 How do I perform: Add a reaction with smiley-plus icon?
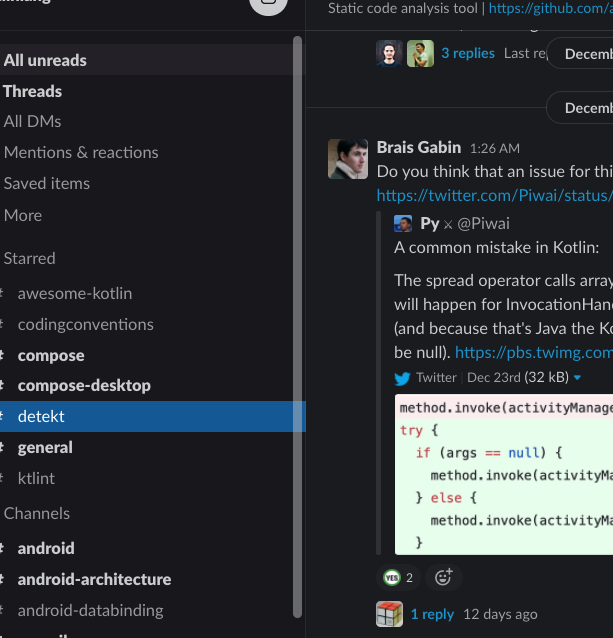pyautogui.click(x=443, y=577)
